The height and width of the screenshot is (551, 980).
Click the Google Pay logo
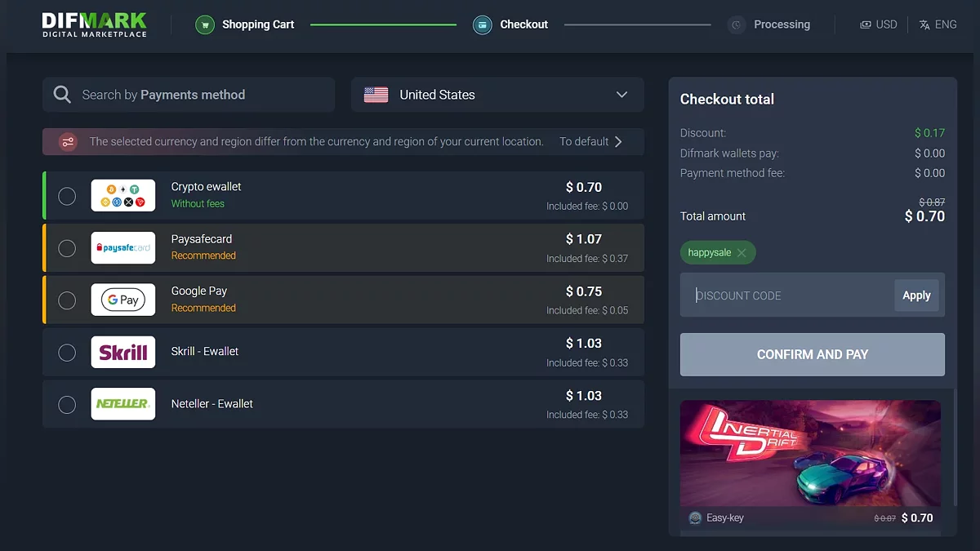pyautogui.click(x=122, y=300)
